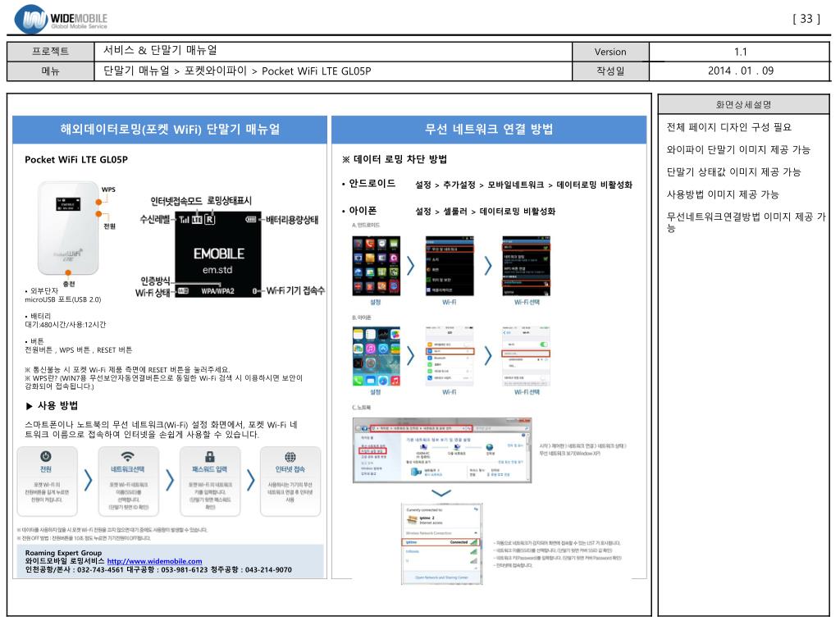Click the Android Wi-Fi settings thumbnail
The height and width of the screenshot is (630, 840).
(450, 266)
